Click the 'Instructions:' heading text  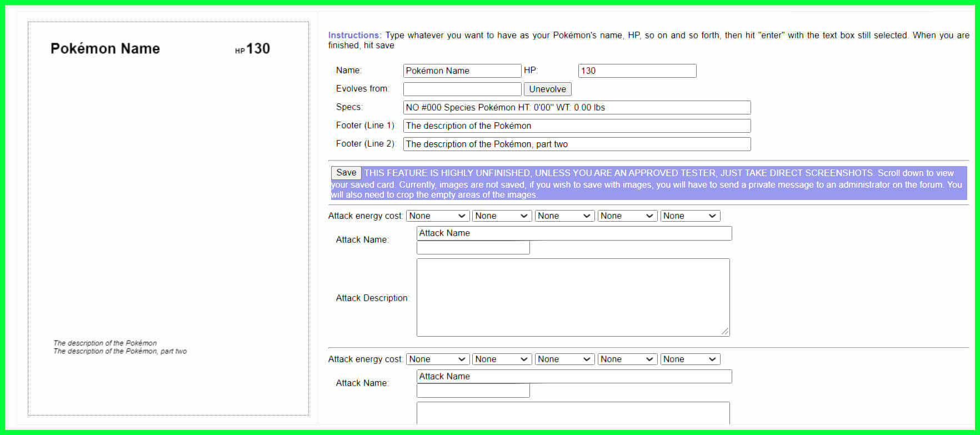pos(354,35)
